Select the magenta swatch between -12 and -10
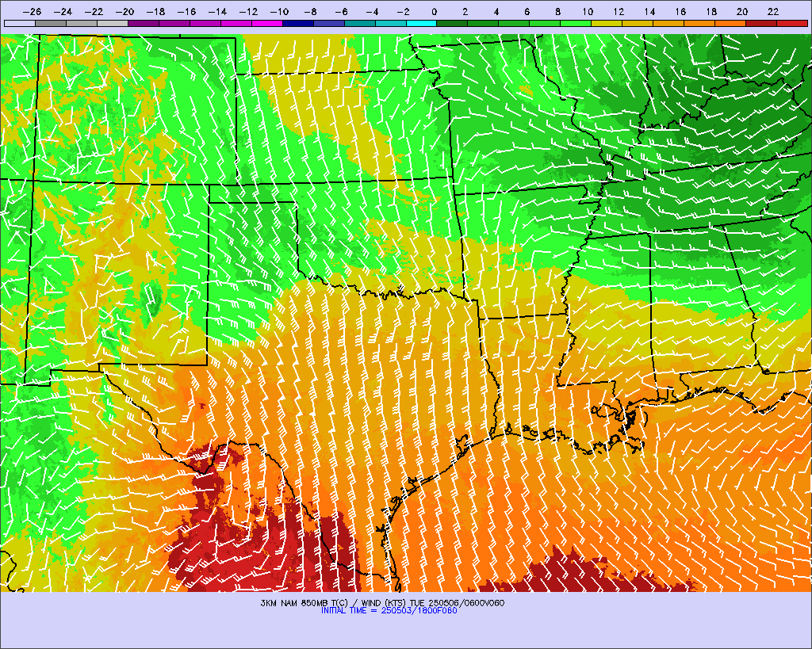Screen dimensions: 812x649 tap(267, 23)
